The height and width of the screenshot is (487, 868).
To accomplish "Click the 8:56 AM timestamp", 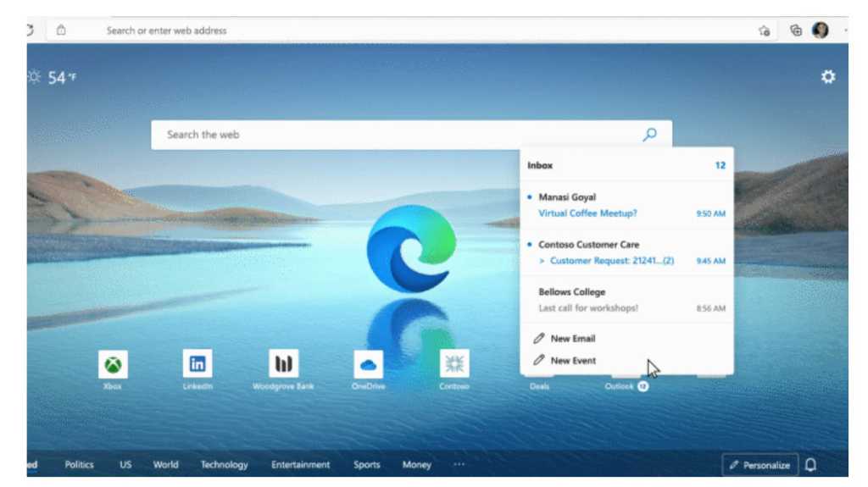I will pyautogui.click(x=711, y=308).
